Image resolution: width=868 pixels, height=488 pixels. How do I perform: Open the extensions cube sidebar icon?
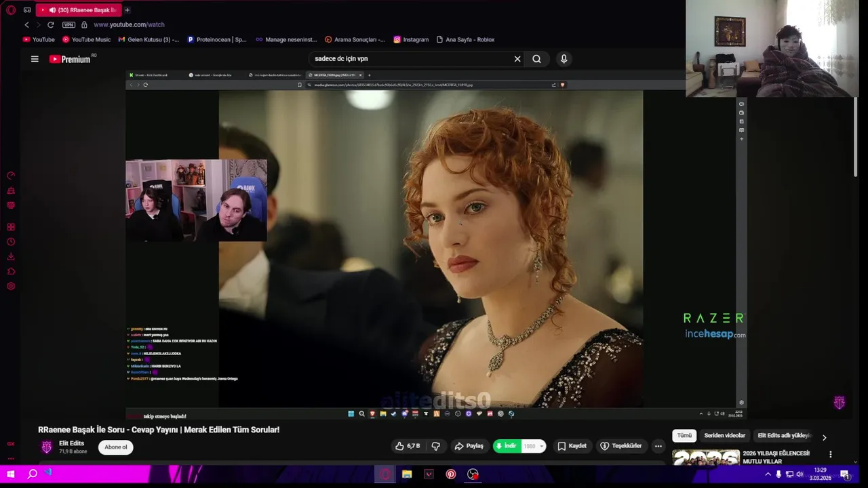click(11, 271)
